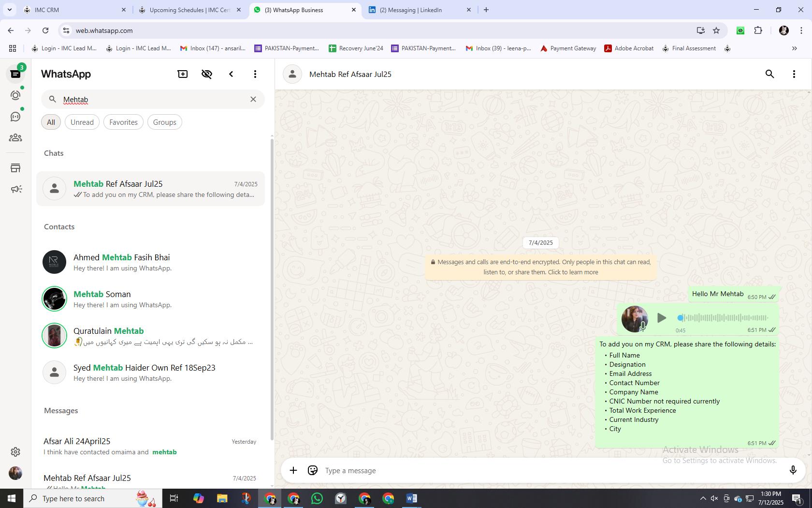The width and height of the screenshot is (812, 508).
Task: Open Word from the taskbar
Action: coord(412,498)
